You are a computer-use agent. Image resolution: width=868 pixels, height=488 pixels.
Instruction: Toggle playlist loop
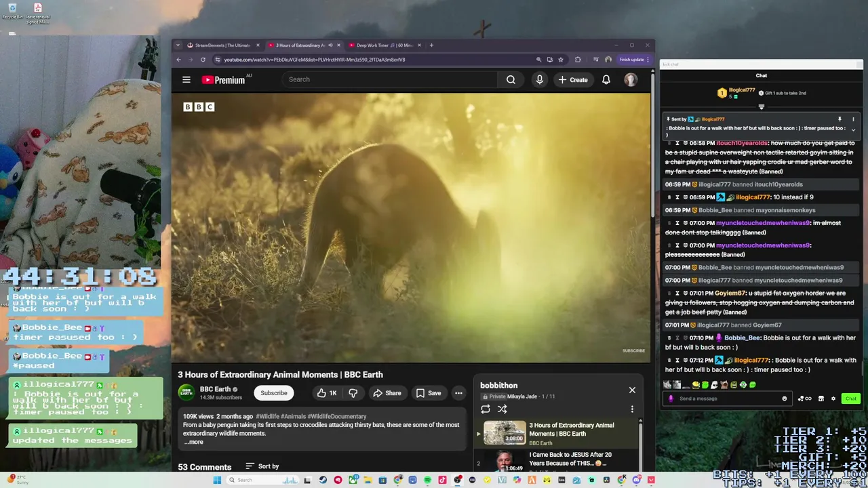pos(486,409)
